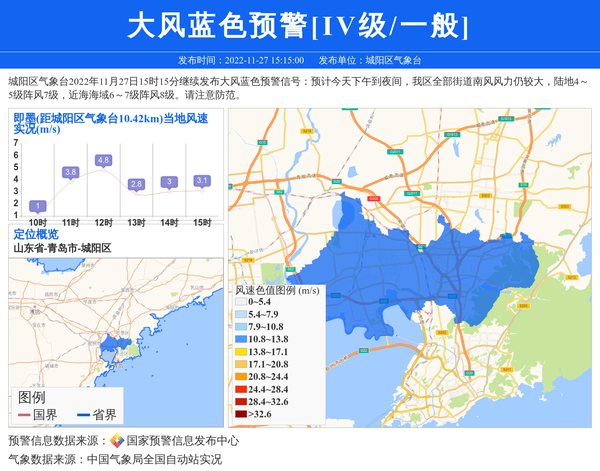Click the 3.1 data label at 15时

tap(202, 181)
